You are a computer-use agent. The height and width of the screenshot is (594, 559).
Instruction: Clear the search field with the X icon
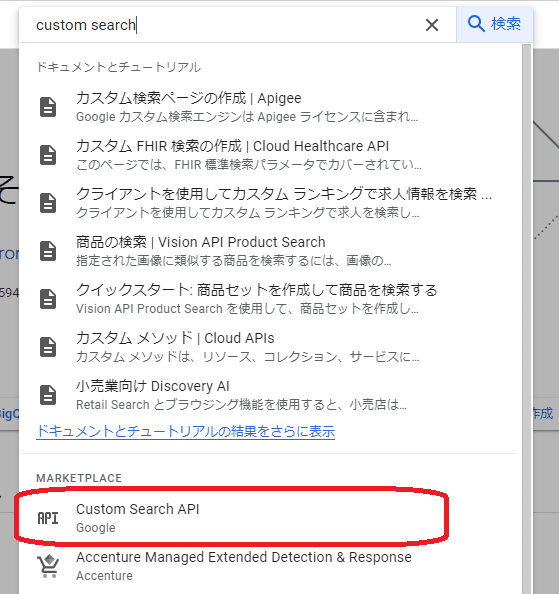432,25
